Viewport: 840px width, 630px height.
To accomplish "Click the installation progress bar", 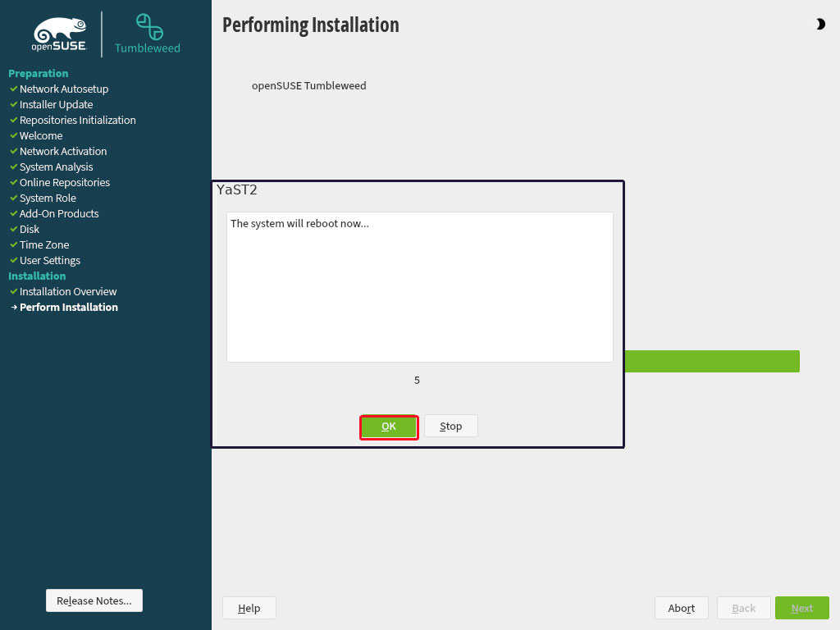I will coord(712,361).
